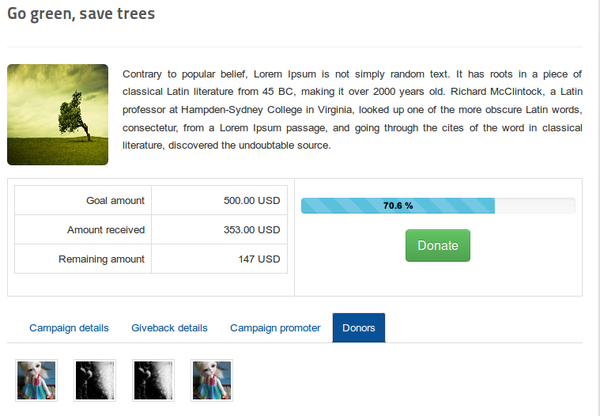The image size is (600, 416).
Task: Click the first donor doll avatar
Action: click(x=36, y=380)
